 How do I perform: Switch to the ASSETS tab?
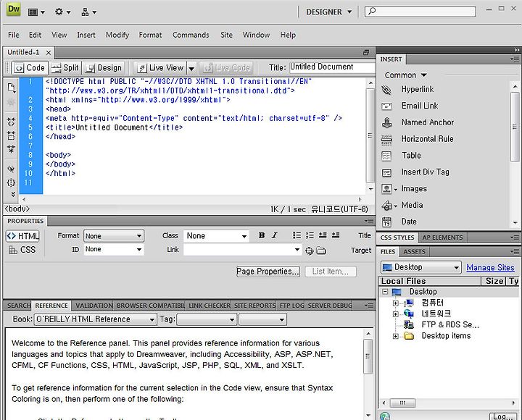point(414,252)
